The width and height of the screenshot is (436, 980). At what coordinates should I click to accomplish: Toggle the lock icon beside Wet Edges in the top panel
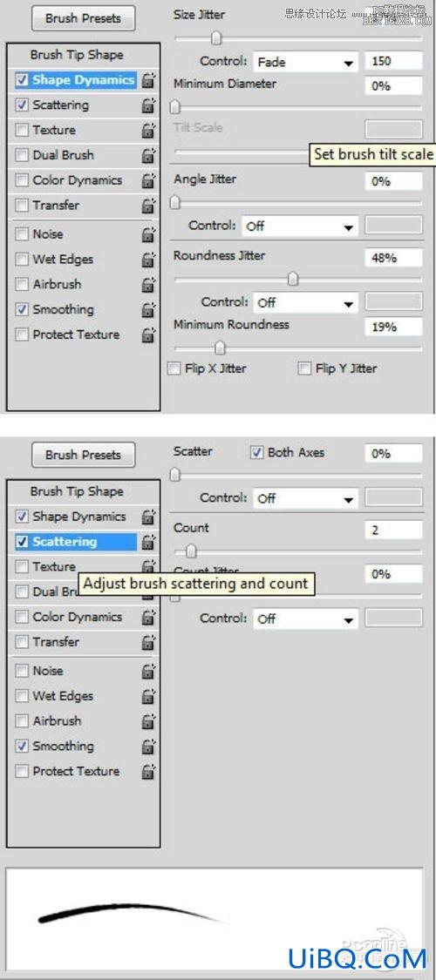(x=147, y=260)
